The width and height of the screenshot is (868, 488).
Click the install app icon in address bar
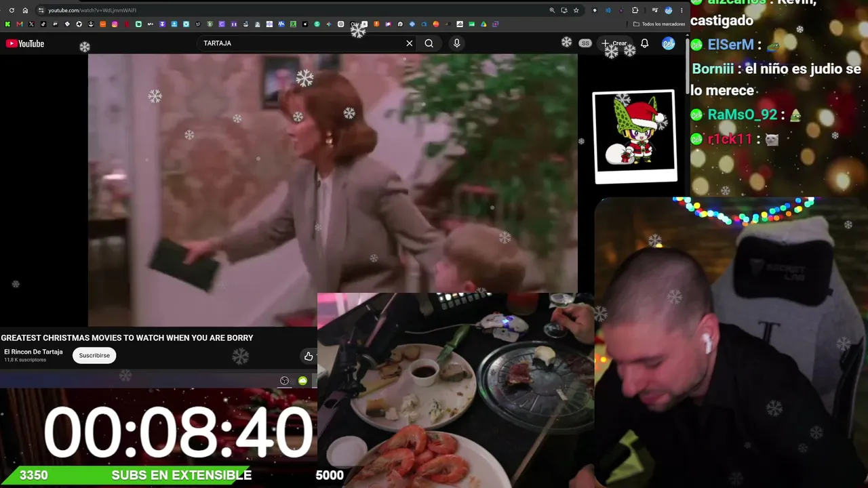(564, 10)
